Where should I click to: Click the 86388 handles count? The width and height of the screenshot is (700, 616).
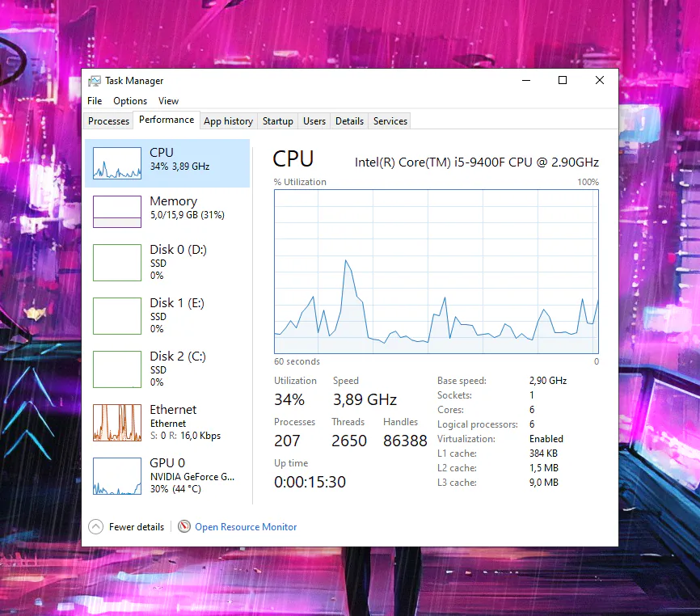click(405, 441)
